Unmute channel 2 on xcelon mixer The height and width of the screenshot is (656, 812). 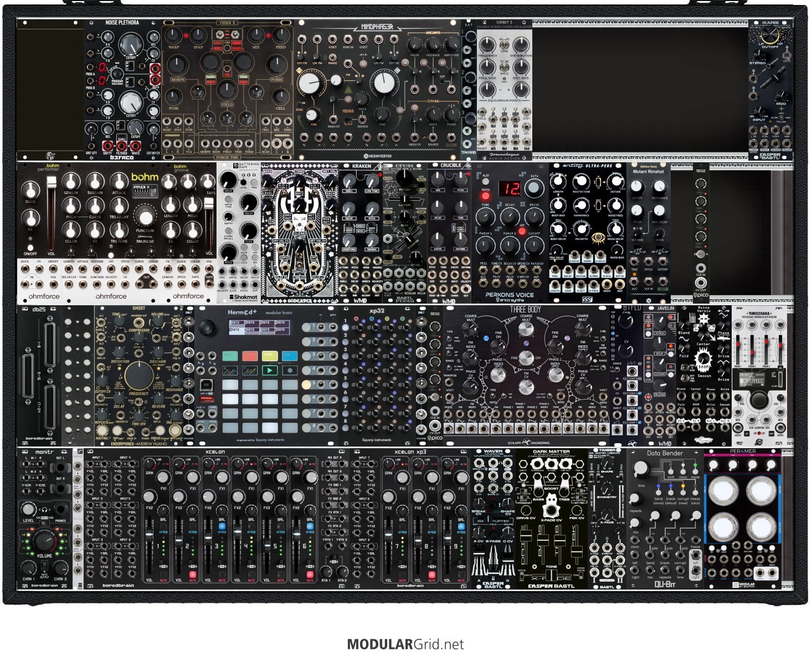[x=192, y=574]
